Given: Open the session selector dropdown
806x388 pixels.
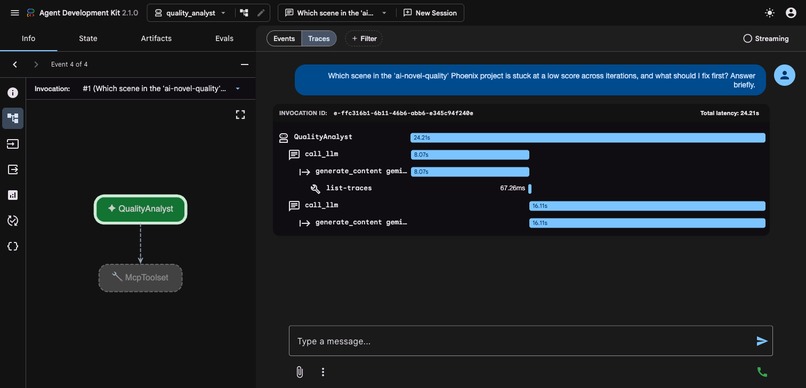Looking at the screenshot, I should click(337, 13).
